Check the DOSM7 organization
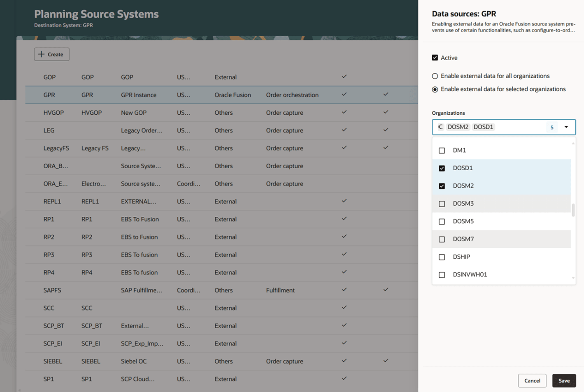This screenshot has width=584, height=392. point(442,239)
